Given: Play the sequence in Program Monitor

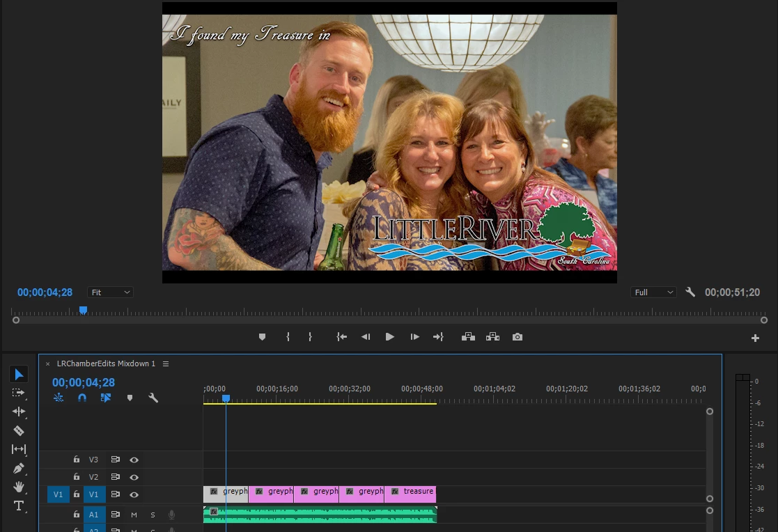Looking at the screenshot, I should point(390,337).
